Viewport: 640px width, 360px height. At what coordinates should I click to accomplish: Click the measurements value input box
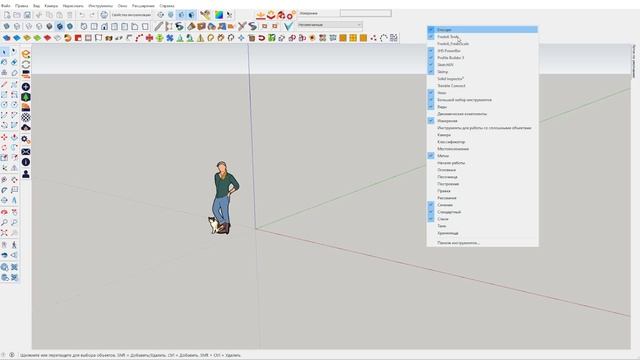pos(366,13)
